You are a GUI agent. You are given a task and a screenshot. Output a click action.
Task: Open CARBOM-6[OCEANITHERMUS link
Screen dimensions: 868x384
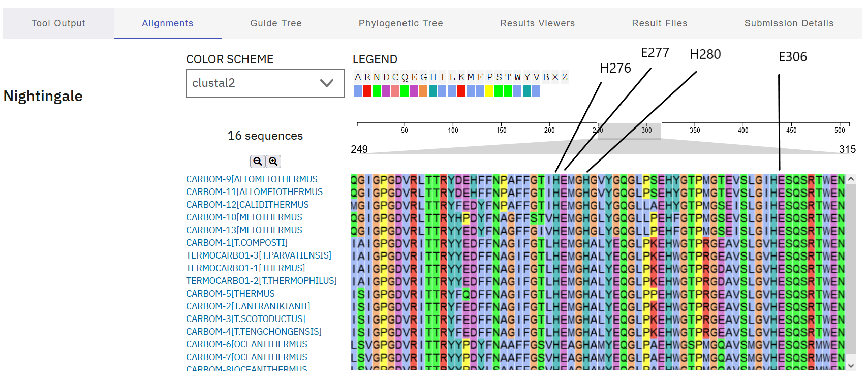[x=246, y=344]
